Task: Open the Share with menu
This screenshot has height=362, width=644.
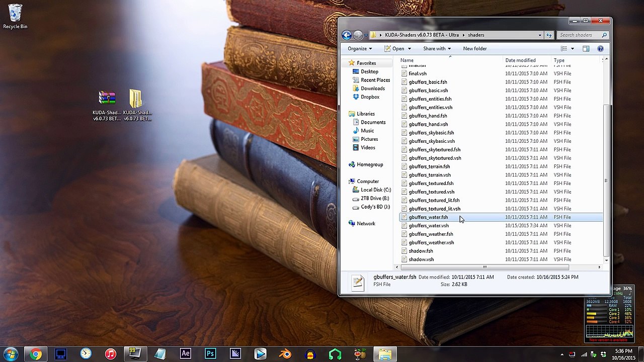Action: coord(437,49)
